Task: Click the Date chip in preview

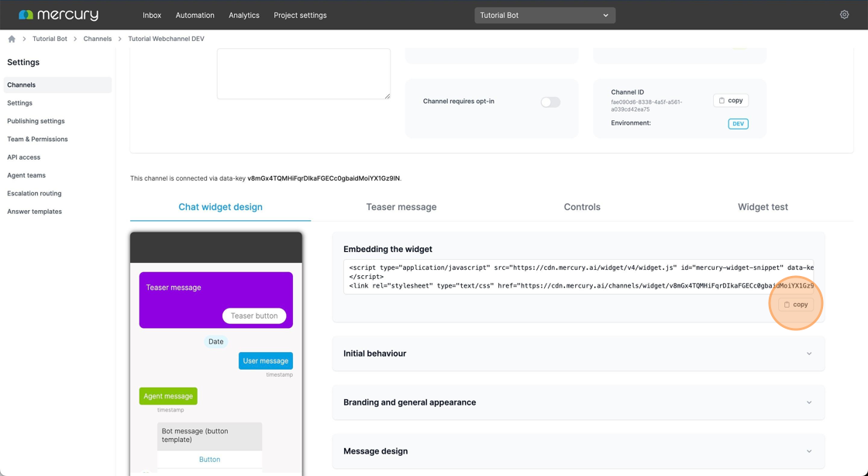Action: pos(216,342)
